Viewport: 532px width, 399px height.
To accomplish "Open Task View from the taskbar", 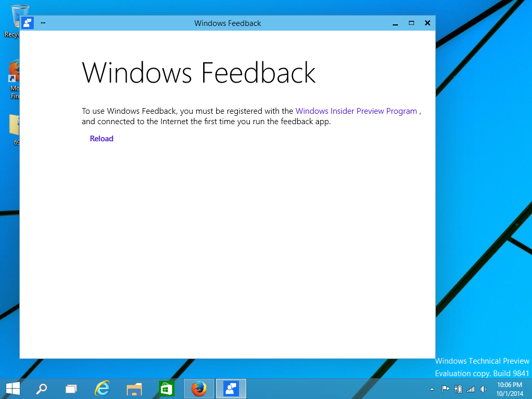I will click(71, 389).
